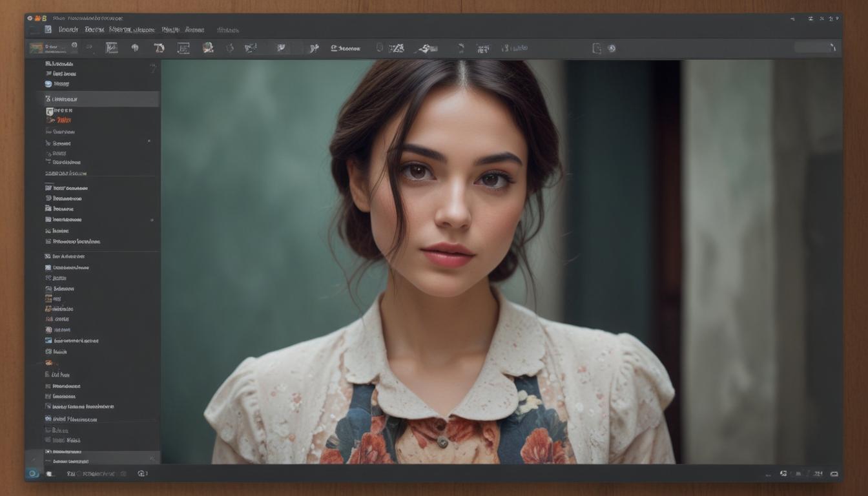
Task: Click the blue circle icon in the status bar
Action: (31, 473)
